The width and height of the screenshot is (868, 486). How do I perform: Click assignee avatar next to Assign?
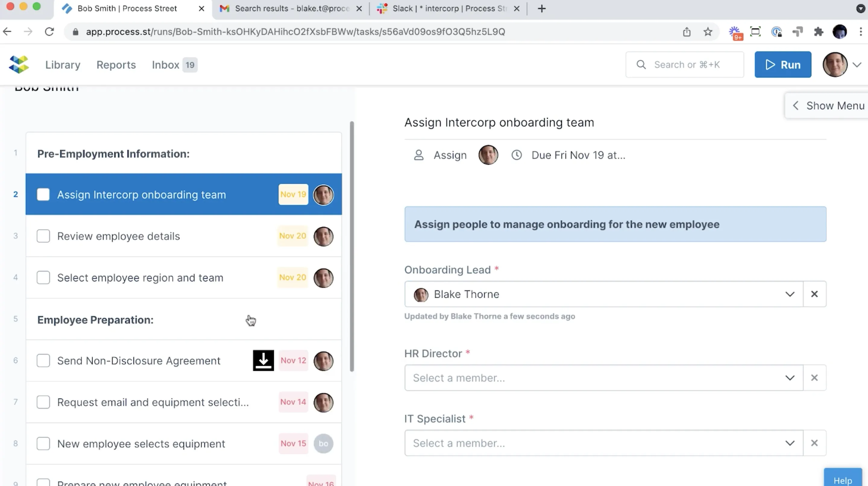pos(488,155)
